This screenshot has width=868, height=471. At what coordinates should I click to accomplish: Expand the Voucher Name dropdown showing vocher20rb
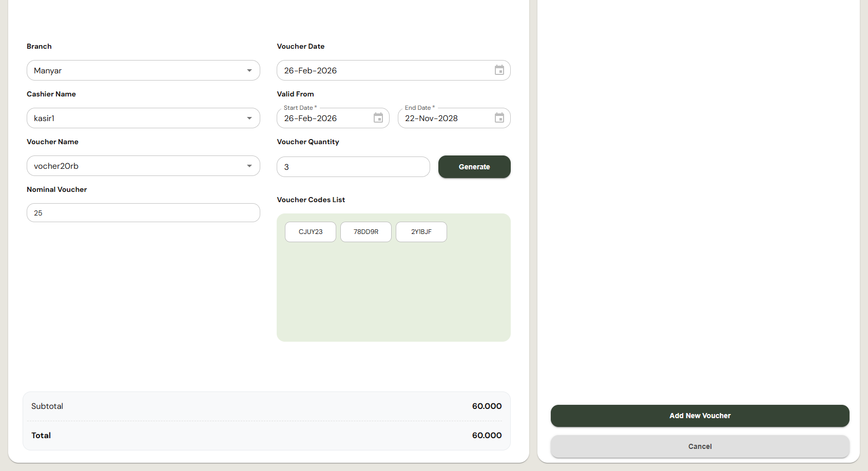pyautogui.click(x=143, y=166)
